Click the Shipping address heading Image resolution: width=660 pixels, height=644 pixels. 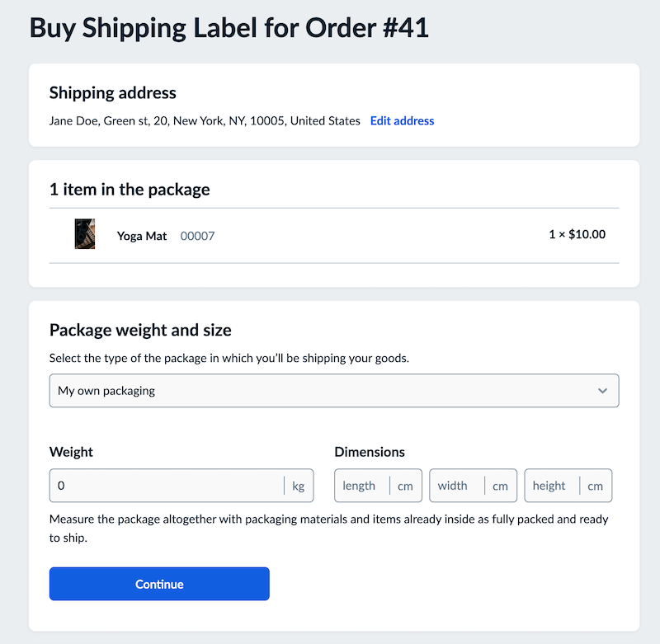point(113,93)
